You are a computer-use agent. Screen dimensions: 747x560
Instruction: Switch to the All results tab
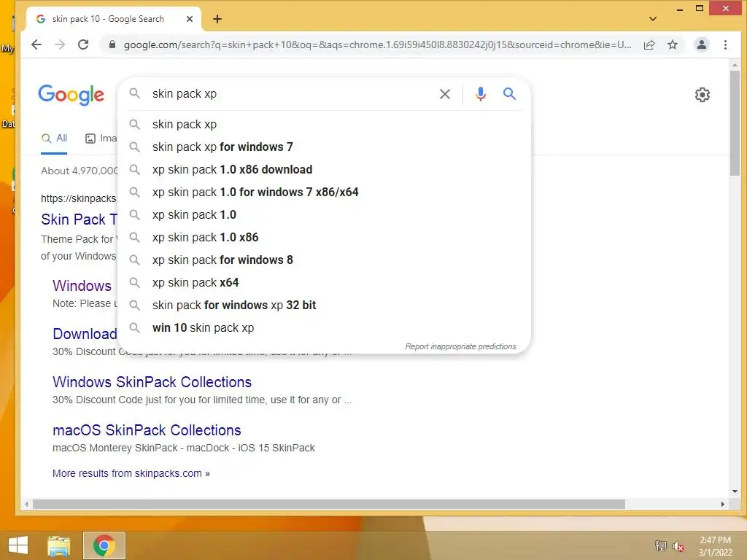tap(54, 139)
